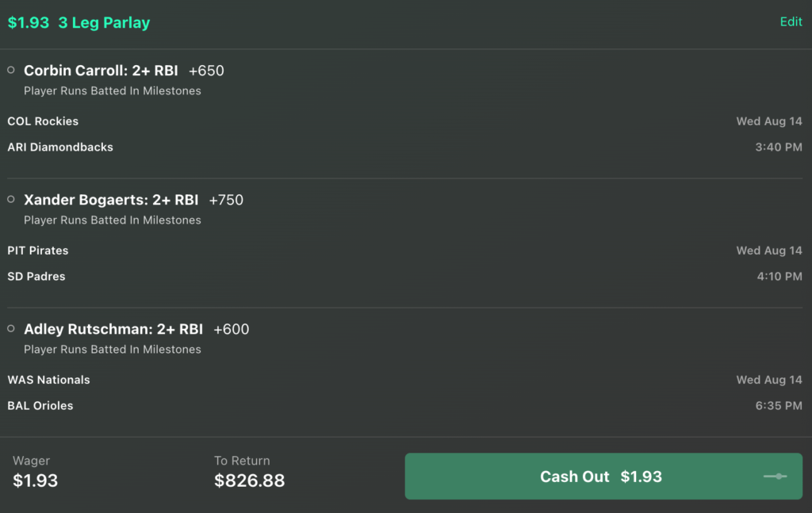The height and width of the screenshot is (513, 812).
Task: Click the +650 odds for Carroll
Action: tap(206, 71)
